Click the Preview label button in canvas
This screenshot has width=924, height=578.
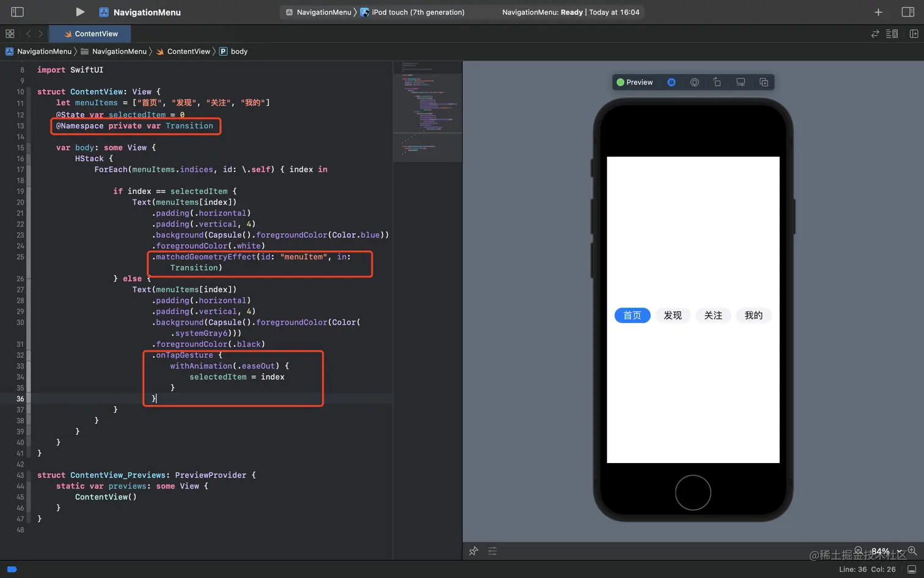point(635,82)
